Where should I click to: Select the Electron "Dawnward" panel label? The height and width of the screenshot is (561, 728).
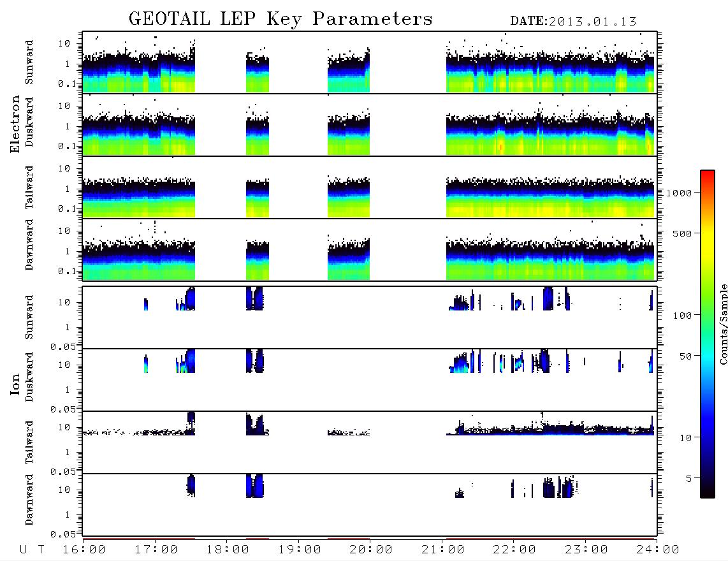pos(29,245)
